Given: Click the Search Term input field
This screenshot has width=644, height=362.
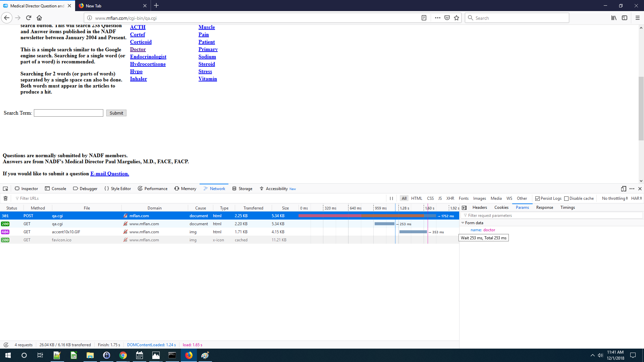Looking at the screenshot, I should 68,113.
